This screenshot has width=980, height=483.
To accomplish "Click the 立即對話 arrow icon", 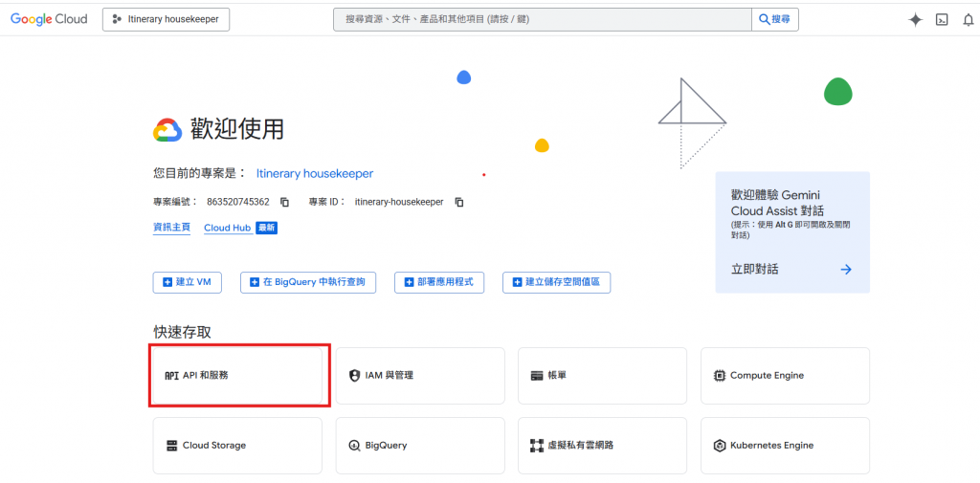I will (846, 270).
